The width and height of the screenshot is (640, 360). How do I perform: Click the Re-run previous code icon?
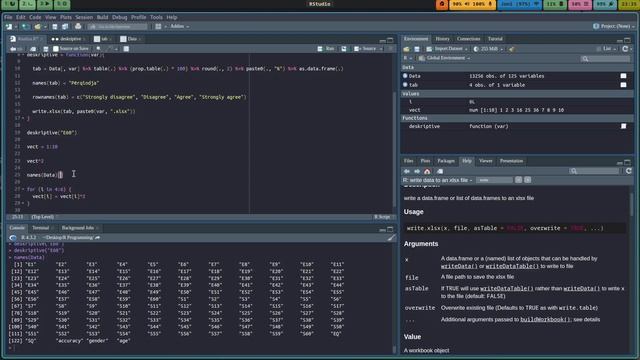click(344, 49)
